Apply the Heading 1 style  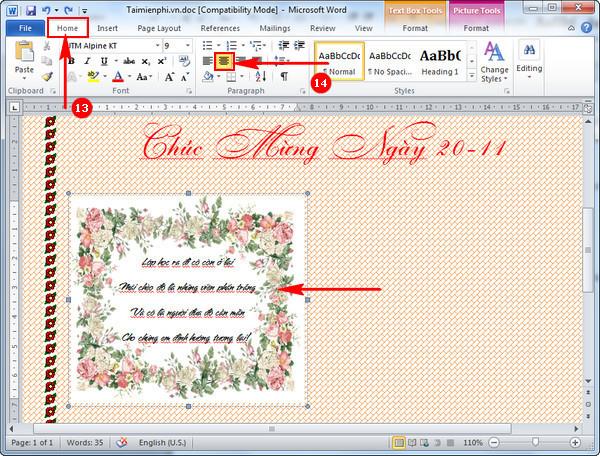440,61
